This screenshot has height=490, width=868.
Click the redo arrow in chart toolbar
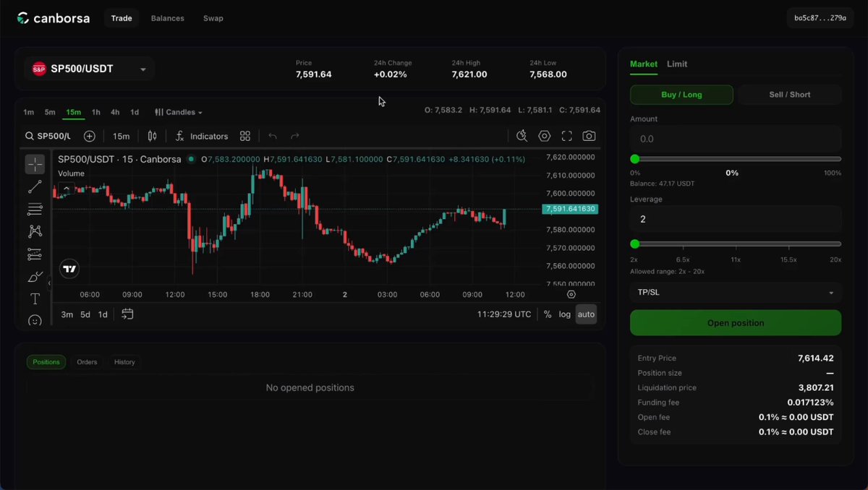point(295,136)
